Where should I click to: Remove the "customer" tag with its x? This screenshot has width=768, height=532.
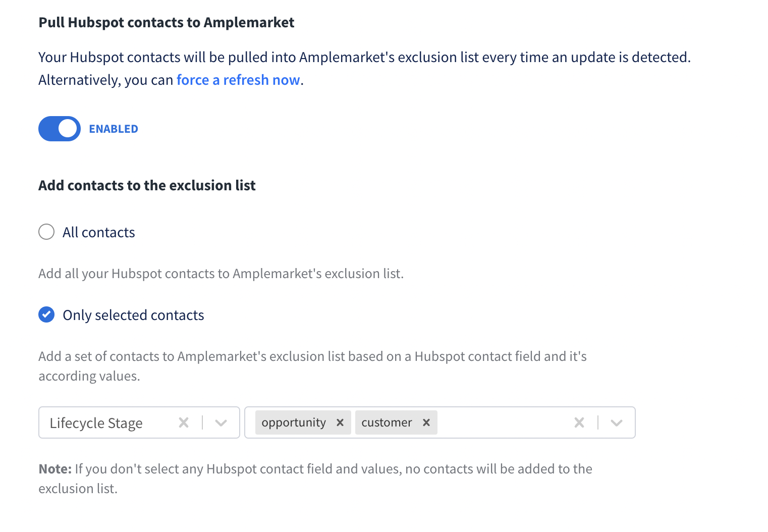426,422
